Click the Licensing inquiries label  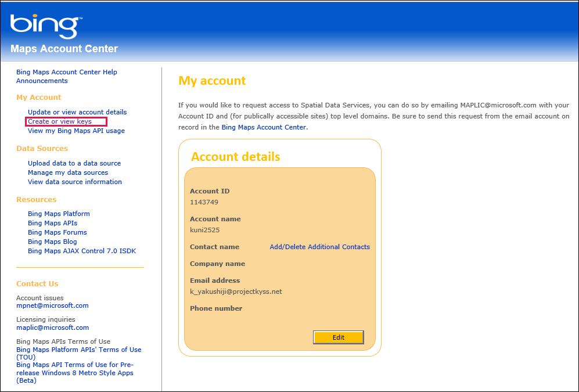46,319
